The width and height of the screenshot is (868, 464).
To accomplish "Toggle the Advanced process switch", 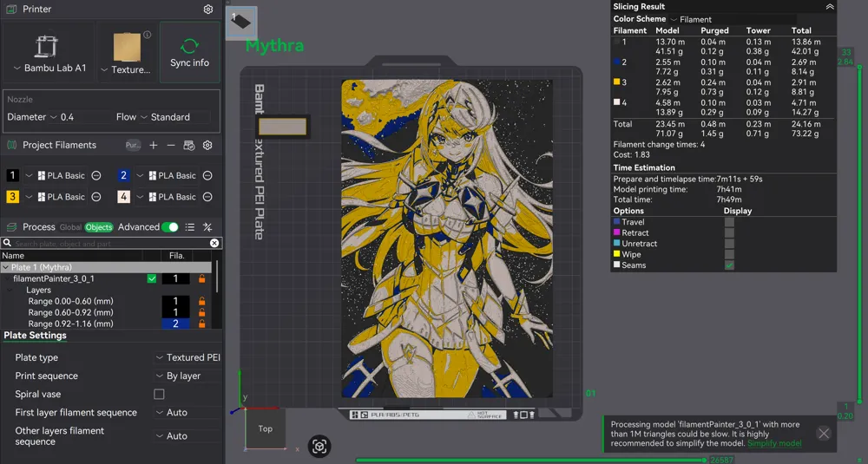I will pos(170,226).
